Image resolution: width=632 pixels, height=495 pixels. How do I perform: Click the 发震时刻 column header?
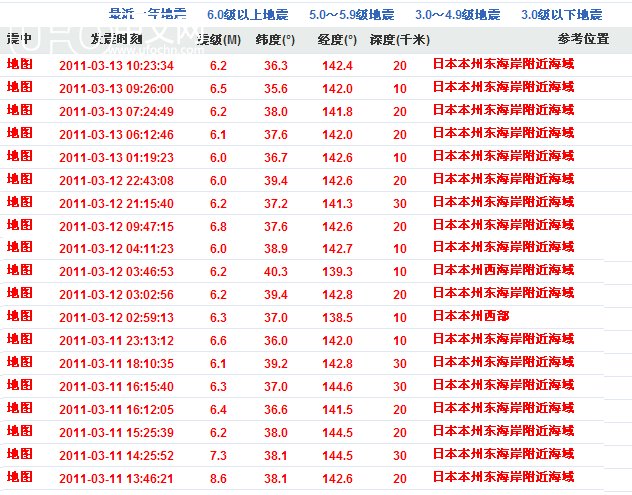[x=116, y=39]
